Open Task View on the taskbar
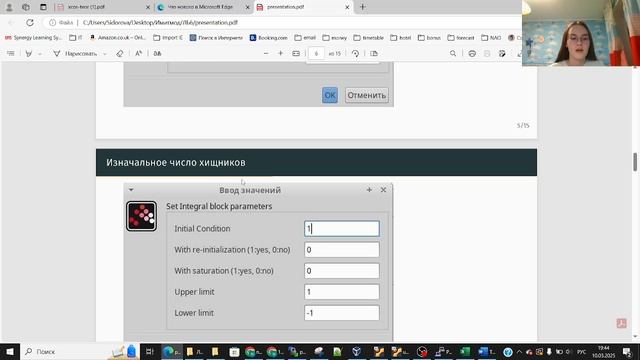This screenshot has width=640, height=360. click(x=149, y=351)
